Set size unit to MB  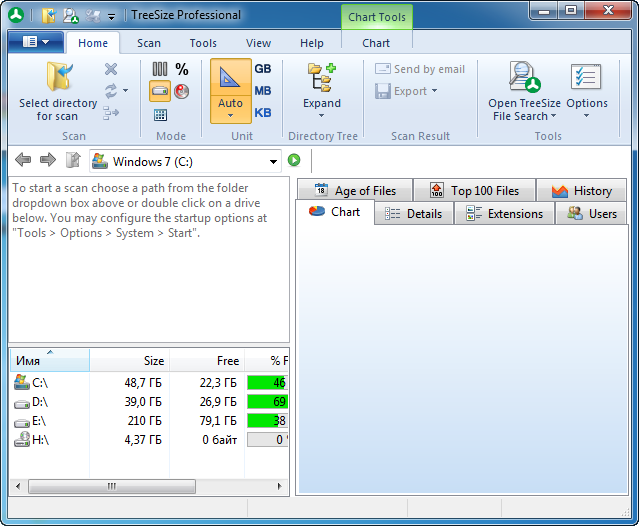pyautogui.click(x=263, y=91)
